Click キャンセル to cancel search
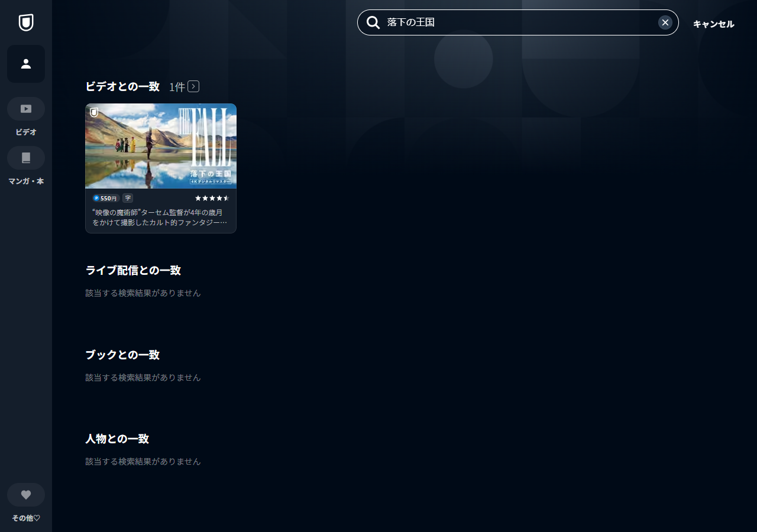This screenshot has height=532, width=757. [x=714, y=24]
